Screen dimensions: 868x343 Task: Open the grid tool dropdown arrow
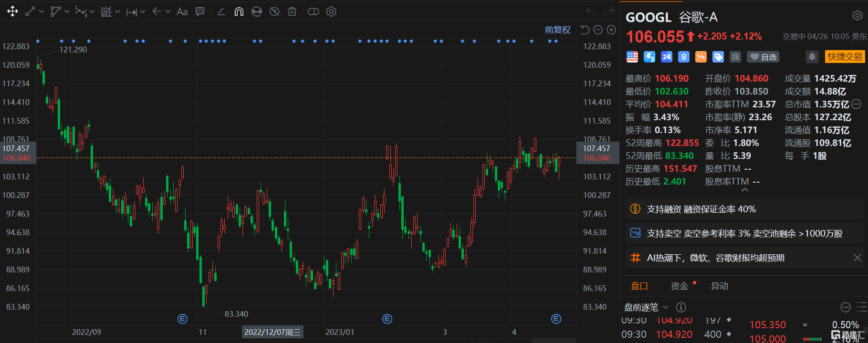[x=117, y=11]
